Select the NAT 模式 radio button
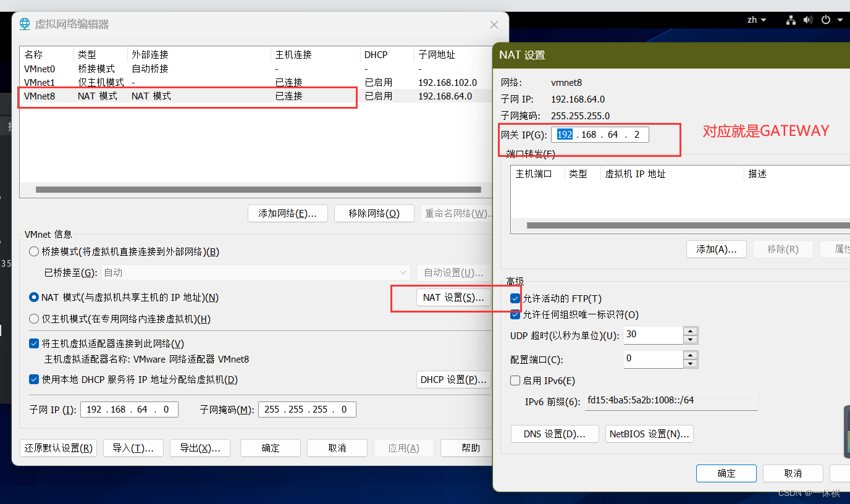The height and width of the screenshot is (504, 850). [34, 297]
